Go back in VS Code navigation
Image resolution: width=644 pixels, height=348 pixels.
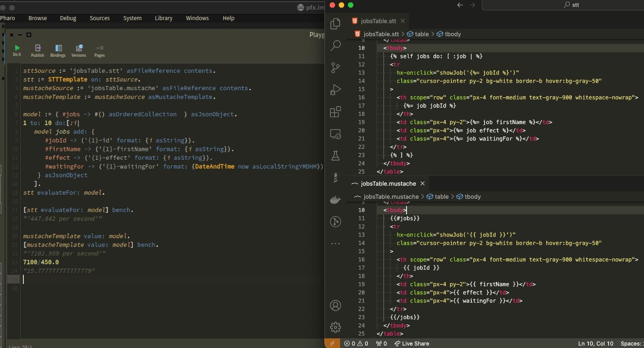[x=460, y=5]
